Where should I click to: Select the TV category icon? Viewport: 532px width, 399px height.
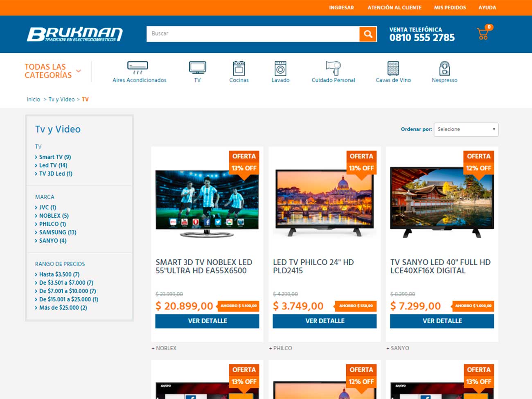197,68
